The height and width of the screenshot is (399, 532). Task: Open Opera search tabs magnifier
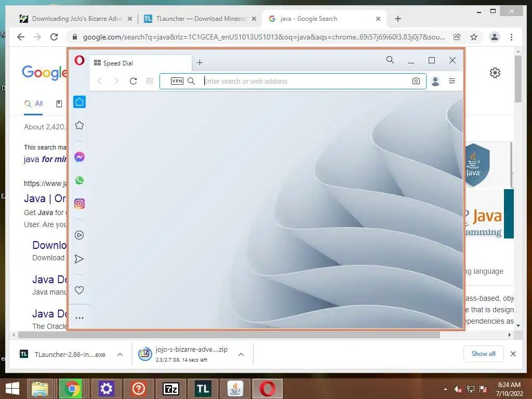pyautogui.click(x=390, y=60)
